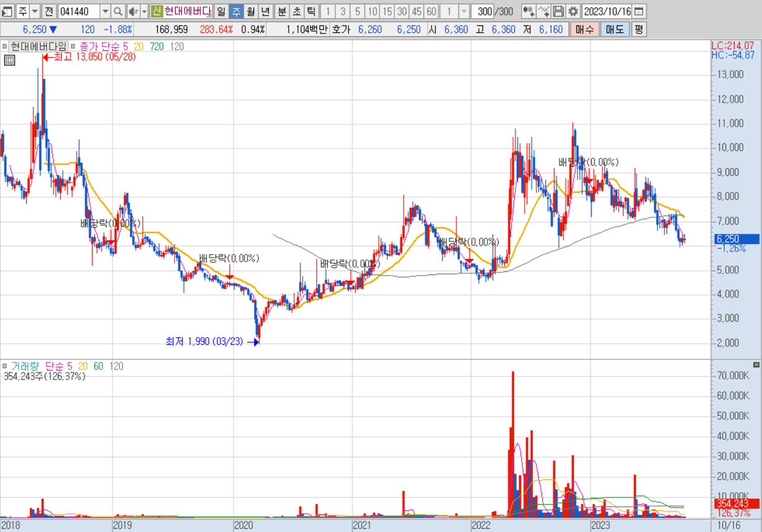Toggle small square before 거래량 label
The width and height of the screenshot is (762, 532).
(4, 366)
